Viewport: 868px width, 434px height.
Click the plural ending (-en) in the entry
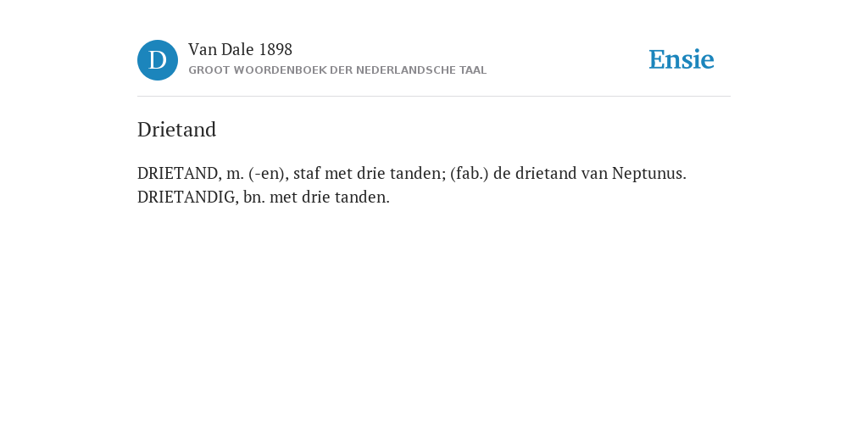(x=269, y=174)
